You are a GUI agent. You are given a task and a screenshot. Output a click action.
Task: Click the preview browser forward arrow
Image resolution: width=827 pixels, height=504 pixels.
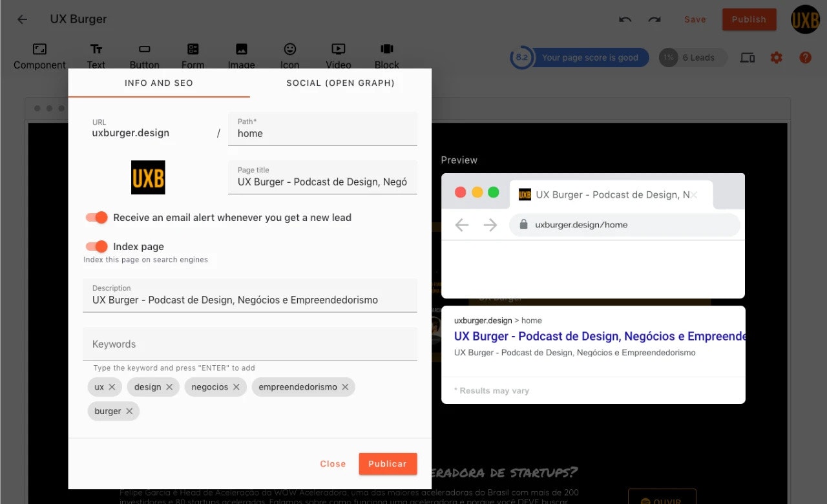pos(490,225)
